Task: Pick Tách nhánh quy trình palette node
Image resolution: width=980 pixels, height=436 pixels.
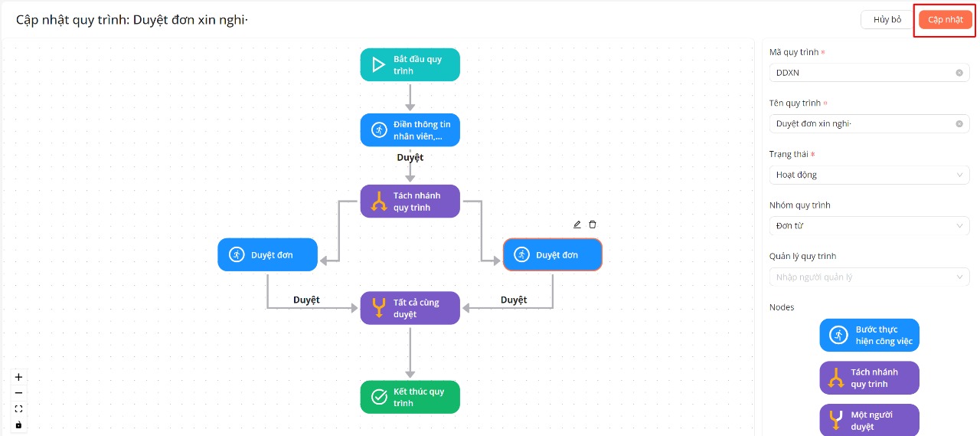Action: coord(869,378)
